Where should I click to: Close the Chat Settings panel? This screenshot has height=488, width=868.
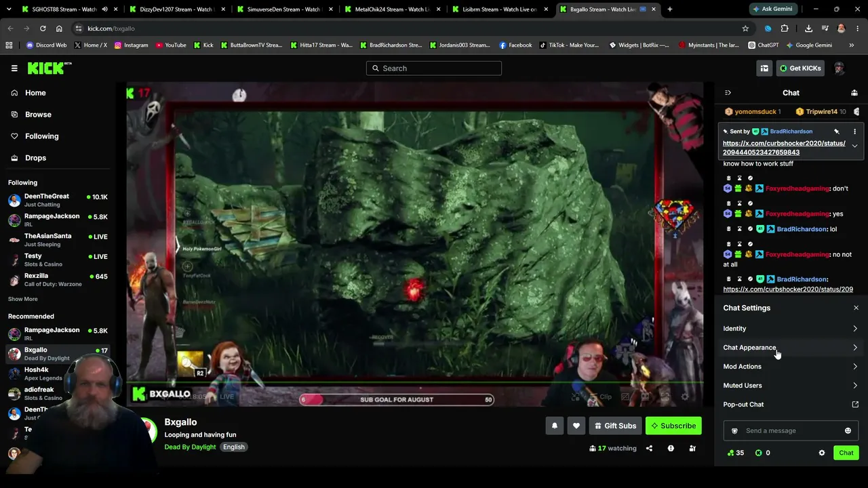click(x=856, y=308)
